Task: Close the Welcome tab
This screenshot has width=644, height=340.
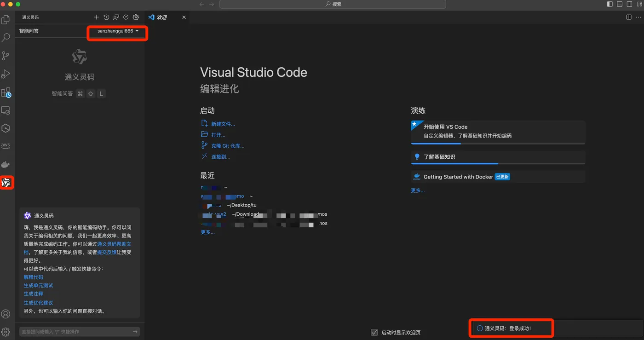Action: [x=184, y=17]
